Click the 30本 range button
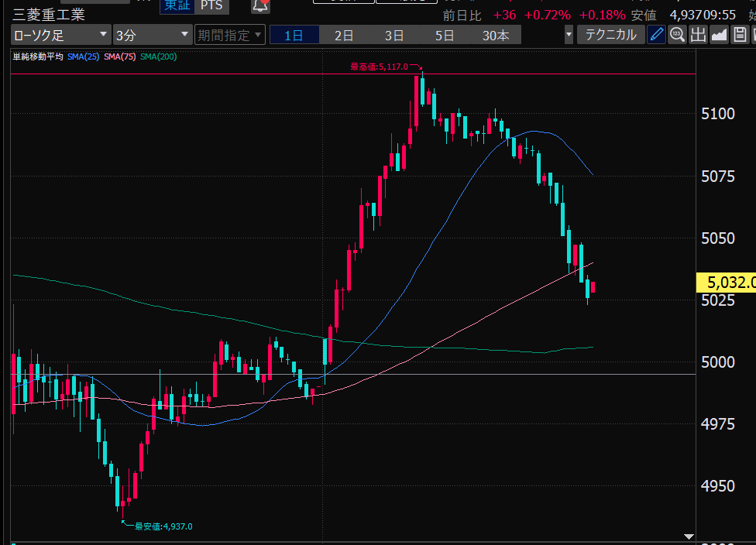756x545 pixels. coord(496,35)
